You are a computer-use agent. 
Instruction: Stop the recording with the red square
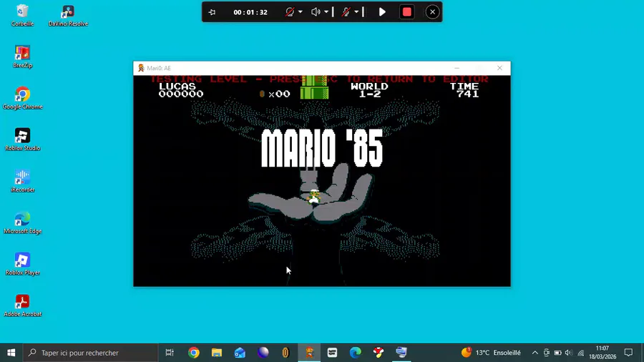coord(406,12)
